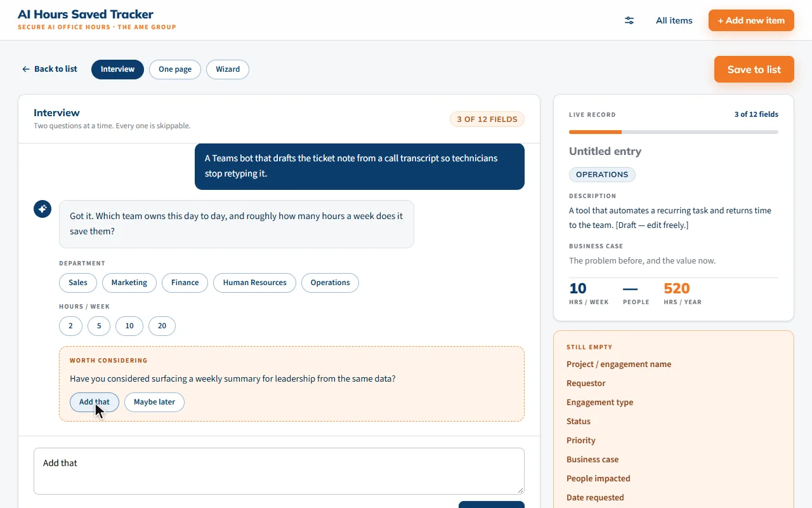Switch to the One page tab
The height and width of the screenshot is (508, 812).
tap(175, 69)
